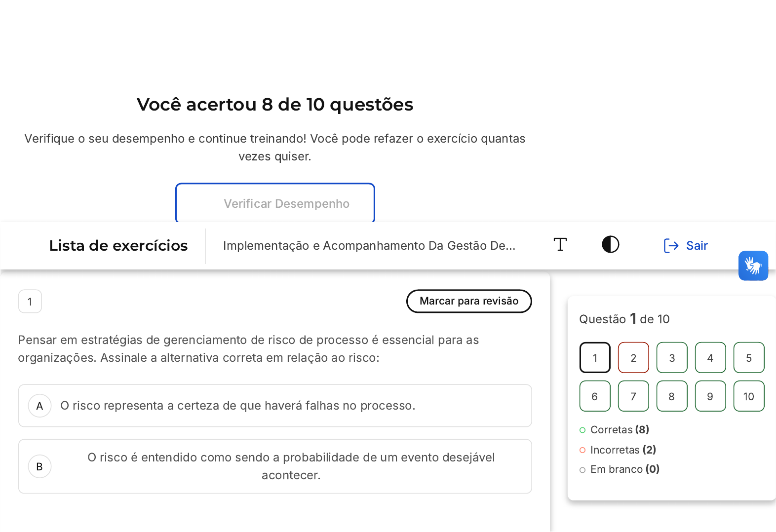
Task: Go to question 2 in navigator
Action: (633, 358)
